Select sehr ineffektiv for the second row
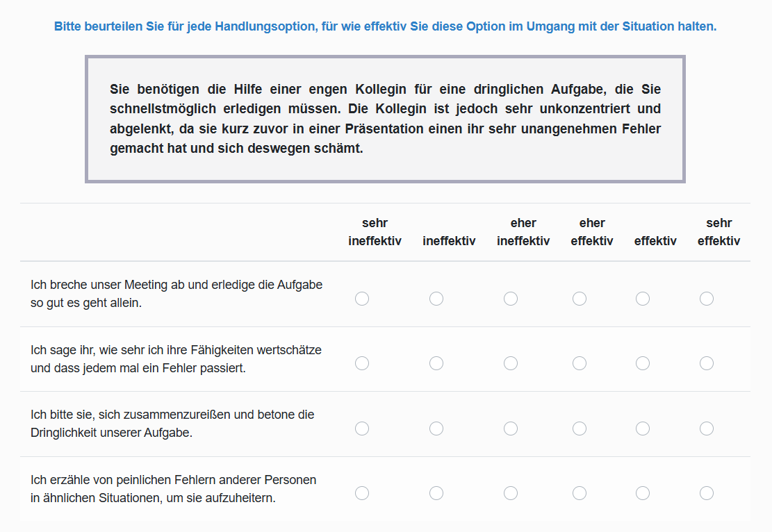 pyautogui.click(x=361, y=363)
